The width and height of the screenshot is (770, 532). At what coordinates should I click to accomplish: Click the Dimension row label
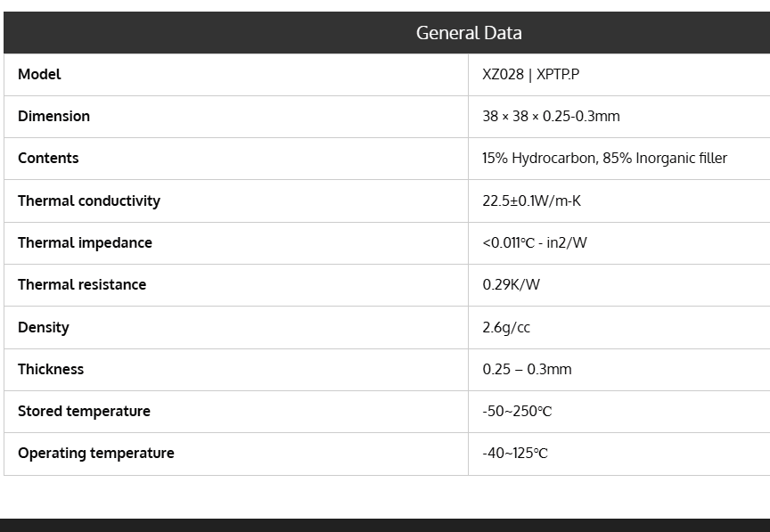pyautogui.click(x=53, y=117)
